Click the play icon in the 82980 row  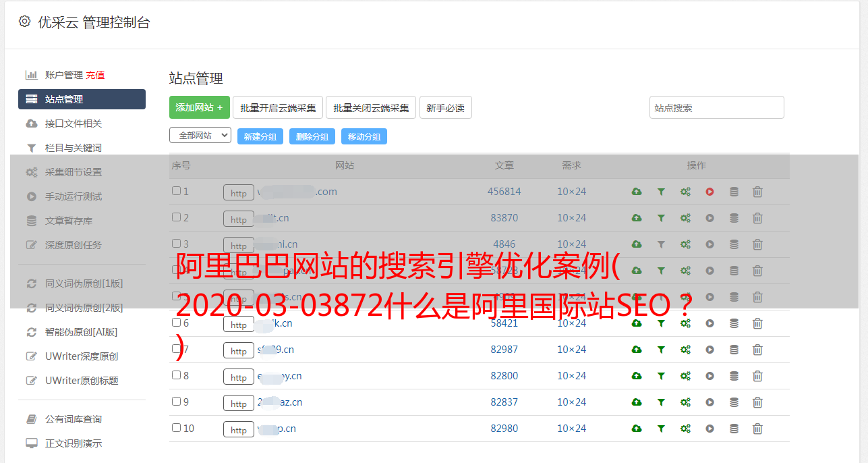click(710, 429)
